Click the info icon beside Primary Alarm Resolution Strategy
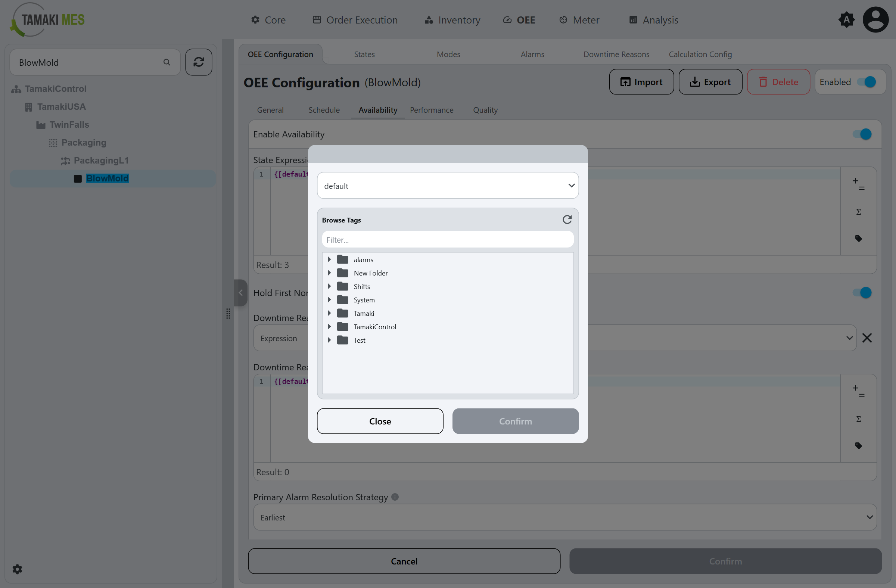896x588 pixels. click(x=395, y=497)
